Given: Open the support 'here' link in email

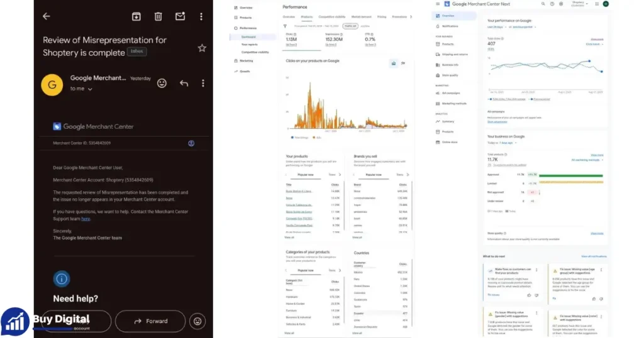Looking at the screenshot, I should click(x=86, y=219).
